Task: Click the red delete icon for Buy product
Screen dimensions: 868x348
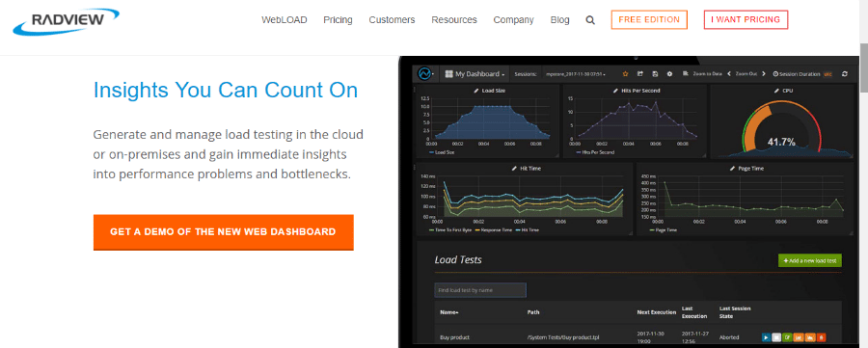Action: (x=822, y=337)
